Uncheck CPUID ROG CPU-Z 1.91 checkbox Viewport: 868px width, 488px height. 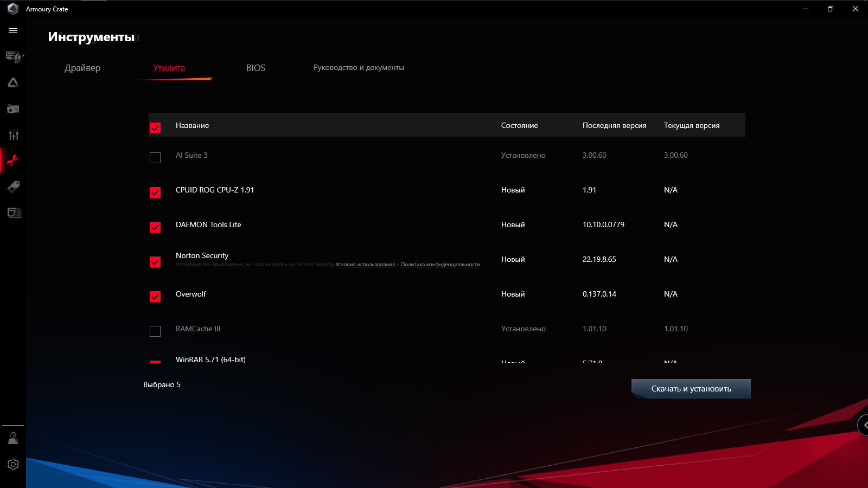point(155,192)
